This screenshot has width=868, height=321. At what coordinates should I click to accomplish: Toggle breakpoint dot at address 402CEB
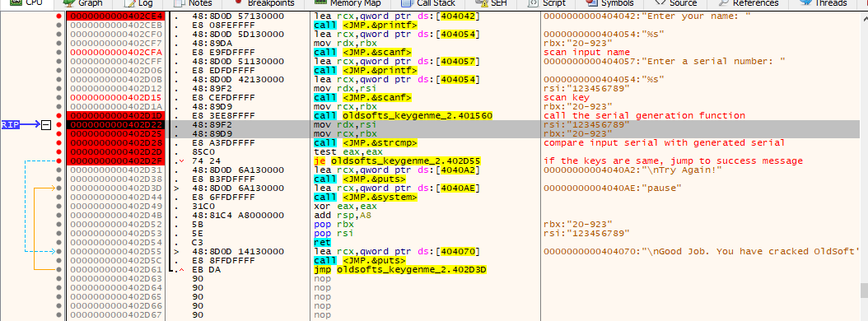pyautogui.click(x=59, y=25)
